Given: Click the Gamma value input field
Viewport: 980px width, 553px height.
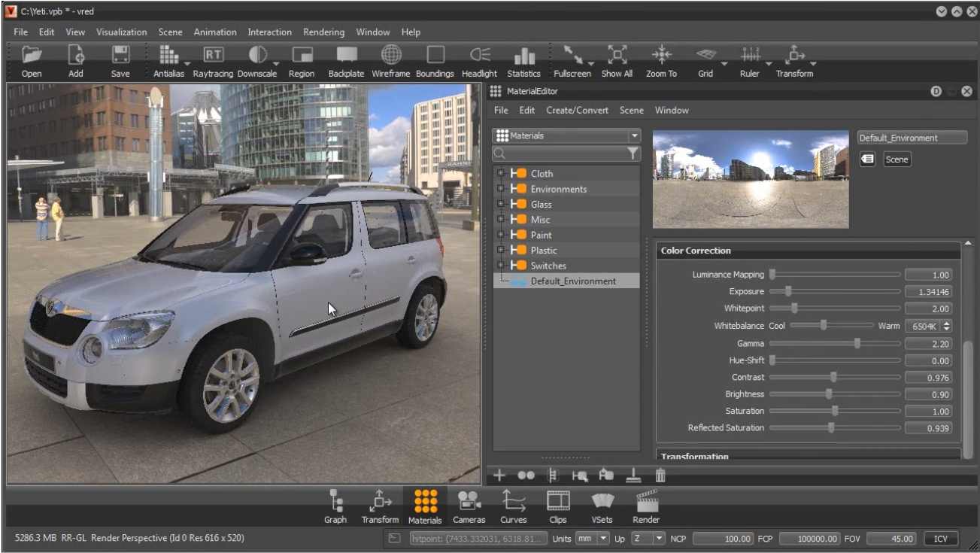Looking at the screenshot, I should (x=928, y=343).
